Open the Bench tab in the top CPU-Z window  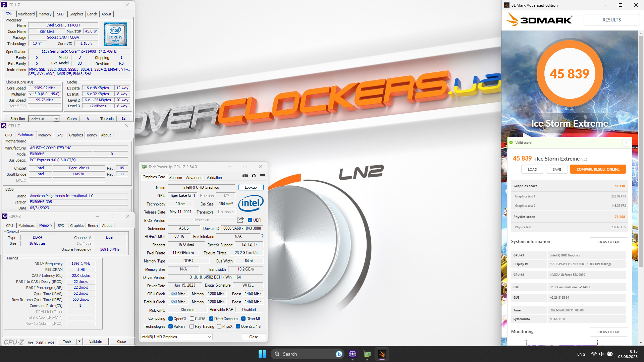pyautogui.click(x=92, y=14)
